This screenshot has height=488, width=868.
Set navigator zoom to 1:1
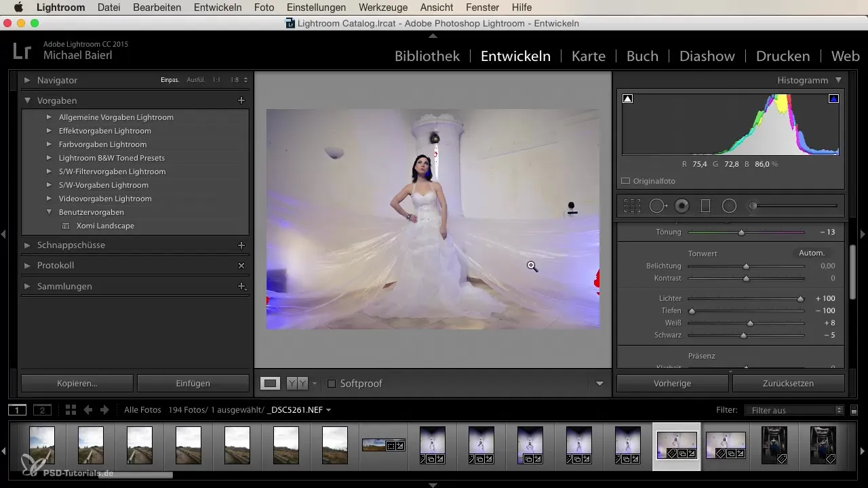(216, 80)
